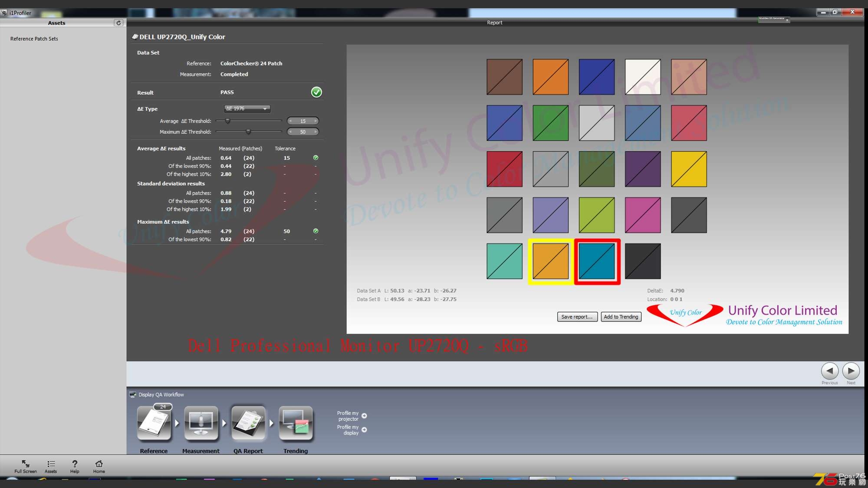Click Profile my projector arrow icon
The image size is (868, 488).
point(364,416)
